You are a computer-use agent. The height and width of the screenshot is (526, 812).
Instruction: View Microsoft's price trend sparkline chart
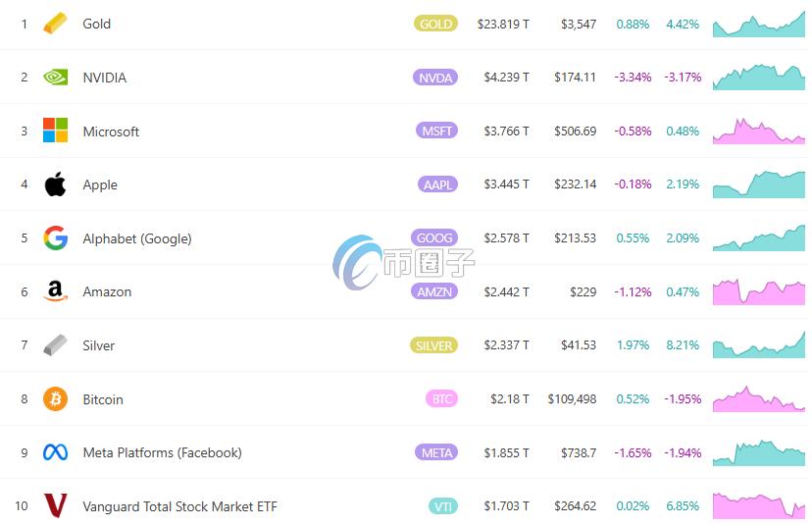(759, 131)
